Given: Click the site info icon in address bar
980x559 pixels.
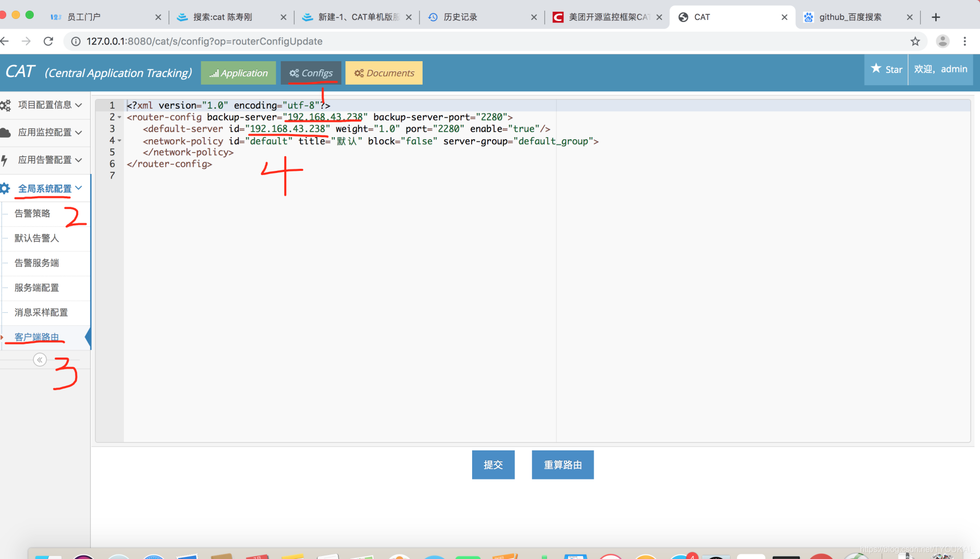Looking at the screenshot, I should click(76, 41).
